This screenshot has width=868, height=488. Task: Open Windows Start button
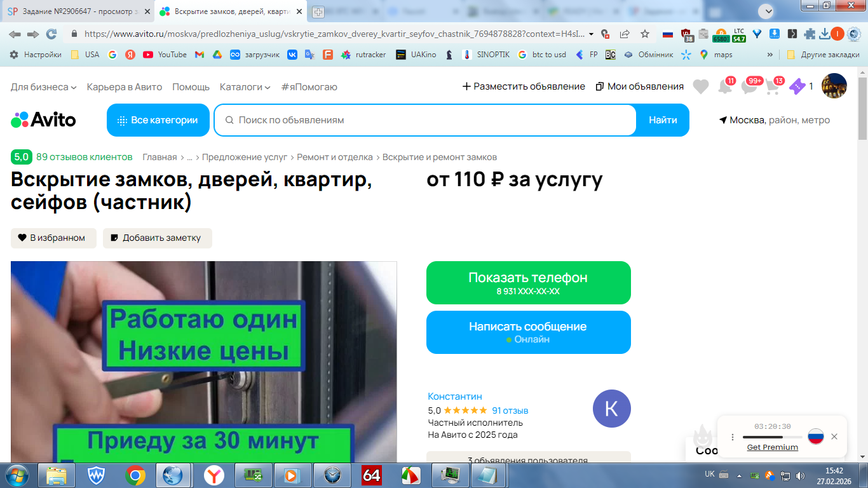[x=16, y=475]
